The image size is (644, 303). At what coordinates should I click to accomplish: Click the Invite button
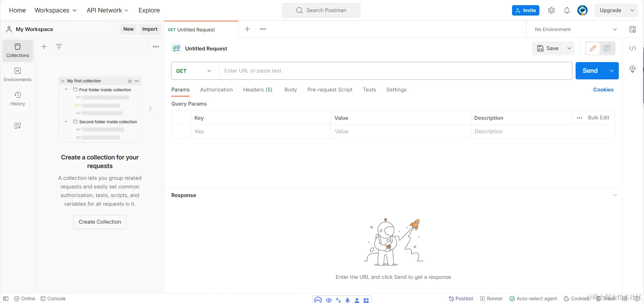coord(525,10)
